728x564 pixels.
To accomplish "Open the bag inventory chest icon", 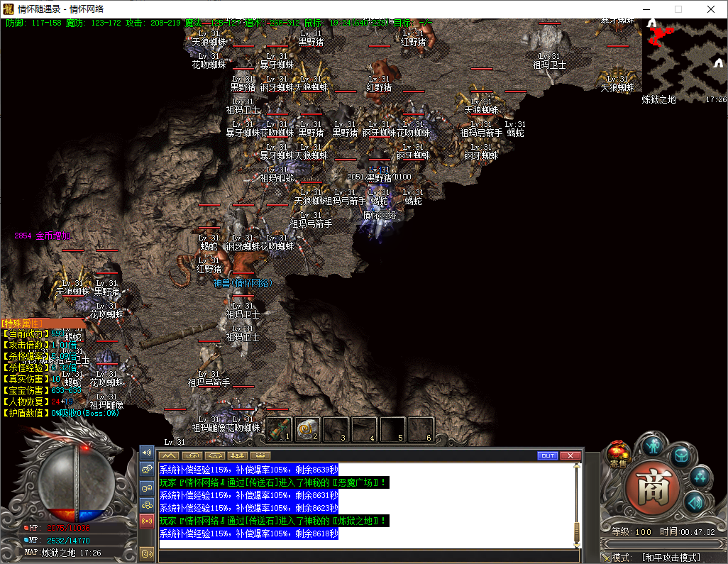I will (x=681, y=456).
